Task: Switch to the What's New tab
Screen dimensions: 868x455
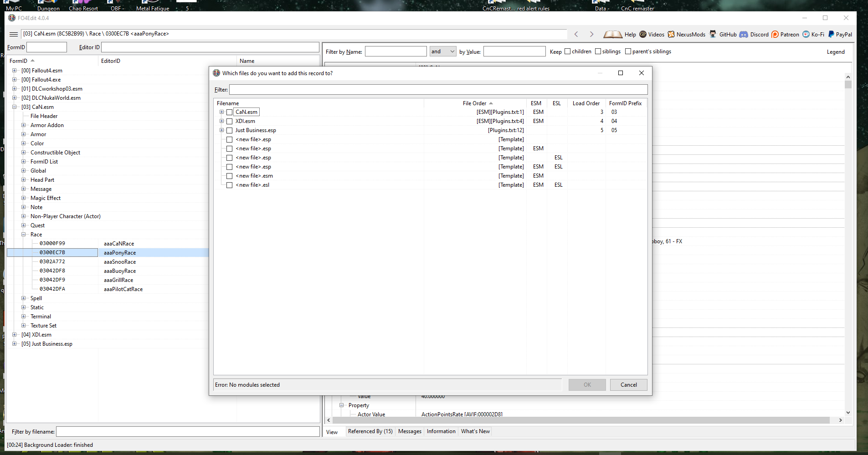Action: (475, 431)
